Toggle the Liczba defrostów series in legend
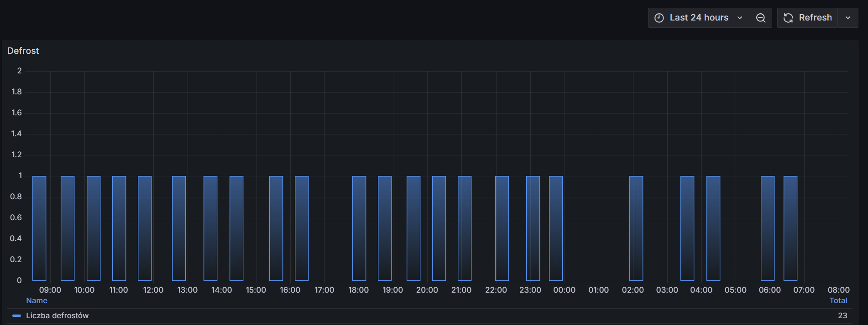868x325 pixels. pos(57,315)
